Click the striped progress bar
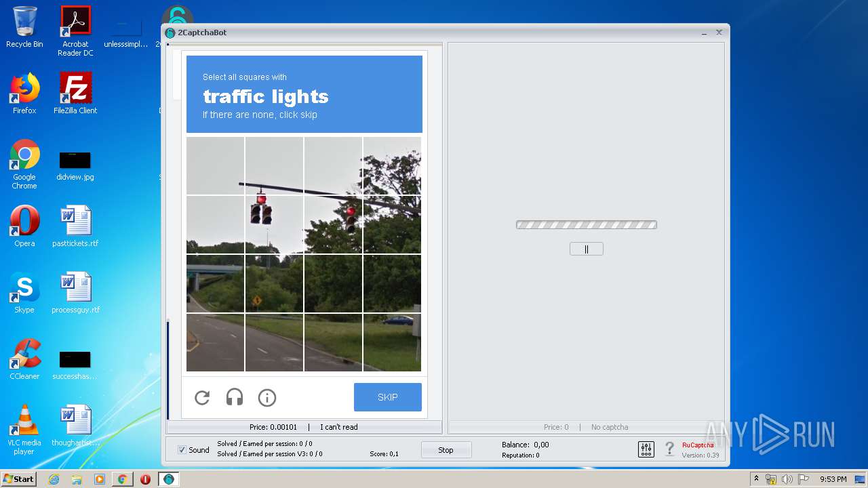Viewport: 868px width, 488px height. pyautogui.click(x=587, y=225)
